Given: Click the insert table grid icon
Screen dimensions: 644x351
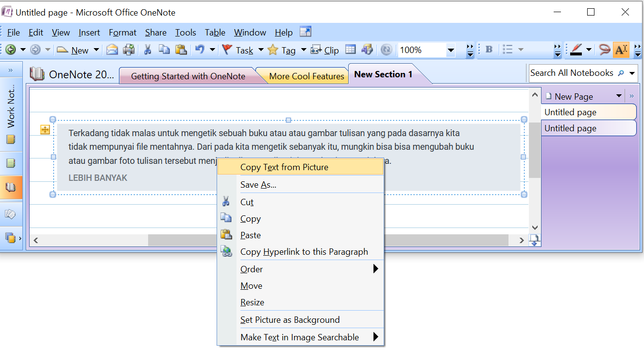Looking at the screenshot, I should tap(351, 50).
